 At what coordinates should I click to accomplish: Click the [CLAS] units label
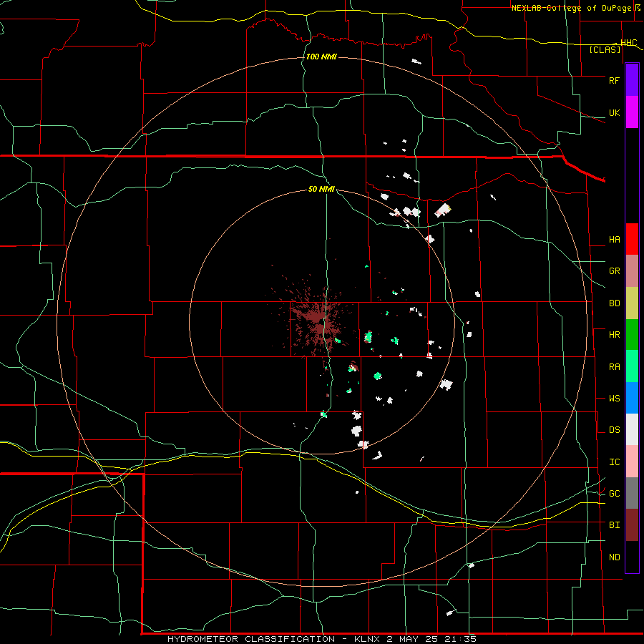coord(605,49)
